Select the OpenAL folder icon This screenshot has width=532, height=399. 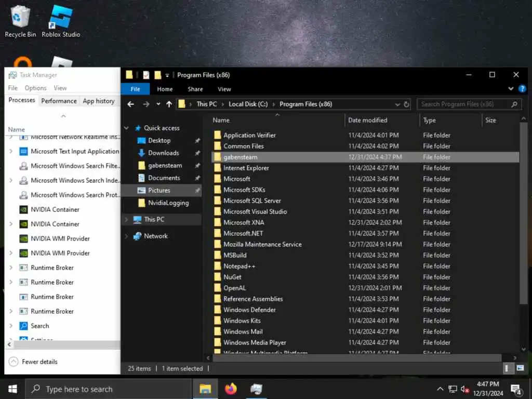click(x=218, y=288)
